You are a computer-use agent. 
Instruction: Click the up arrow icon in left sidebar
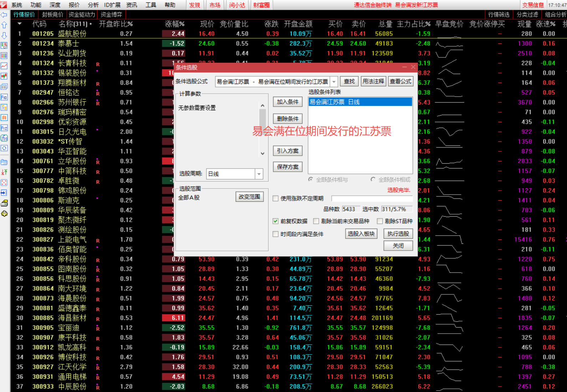pos(4,25)
